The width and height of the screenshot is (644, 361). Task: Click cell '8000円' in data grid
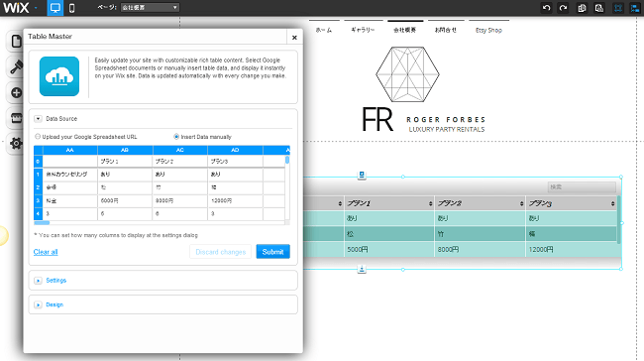point(180,200)
